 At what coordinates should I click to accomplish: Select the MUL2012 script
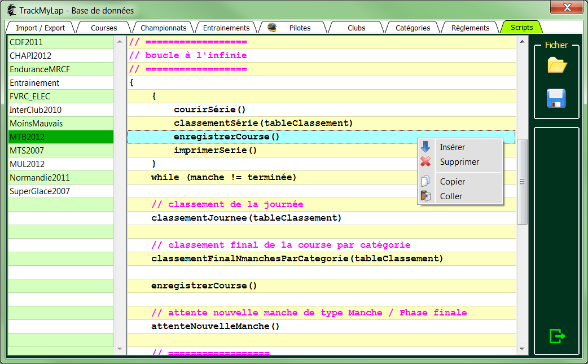61,164
